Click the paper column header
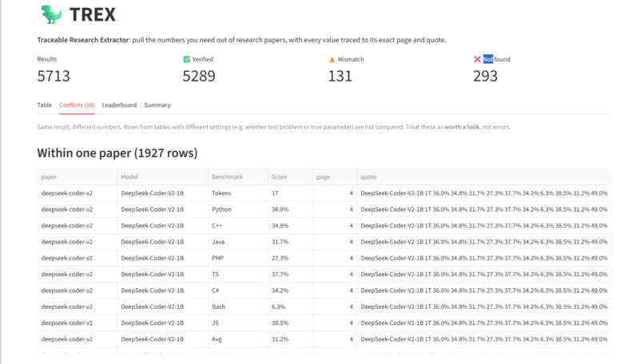Image resolution: width=644 pixels, height=364 pixels. pos(78,177)
